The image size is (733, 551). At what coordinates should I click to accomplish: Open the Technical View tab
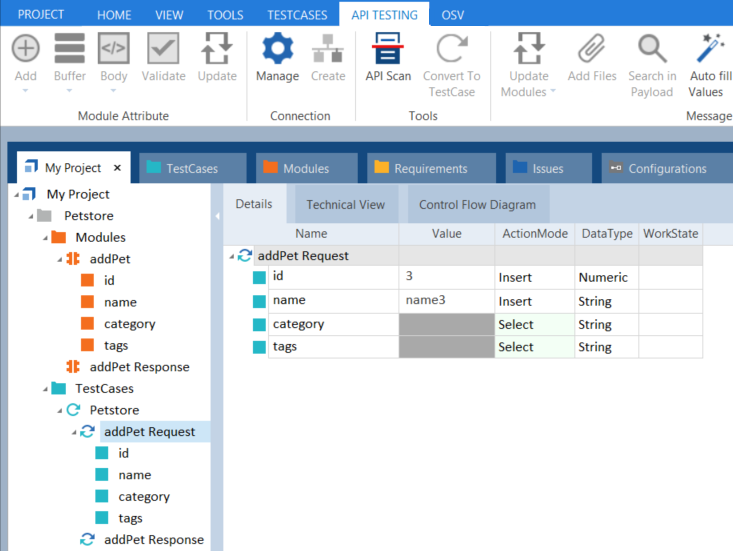(x=345, y=205)
